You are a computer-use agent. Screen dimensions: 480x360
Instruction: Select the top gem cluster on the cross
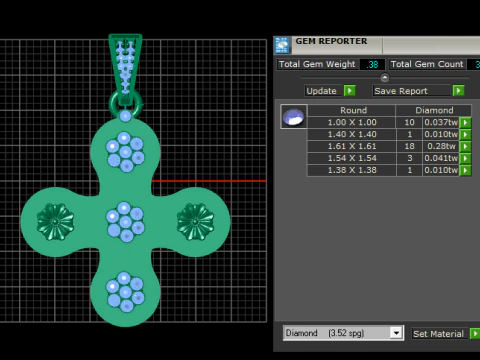pyautogui.click(x=125, y=152)
